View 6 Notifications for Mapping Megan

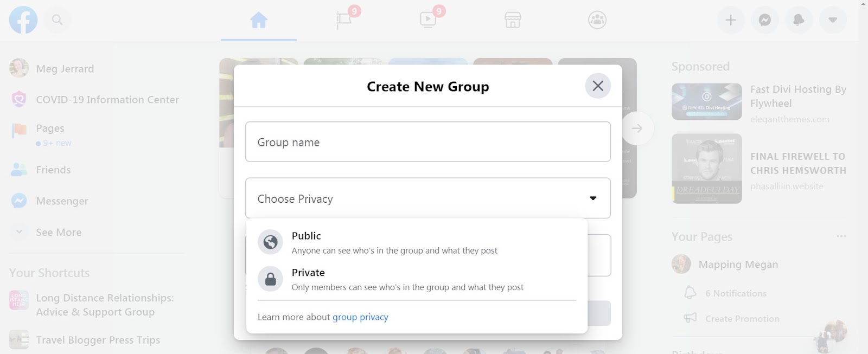click(736, 293)
